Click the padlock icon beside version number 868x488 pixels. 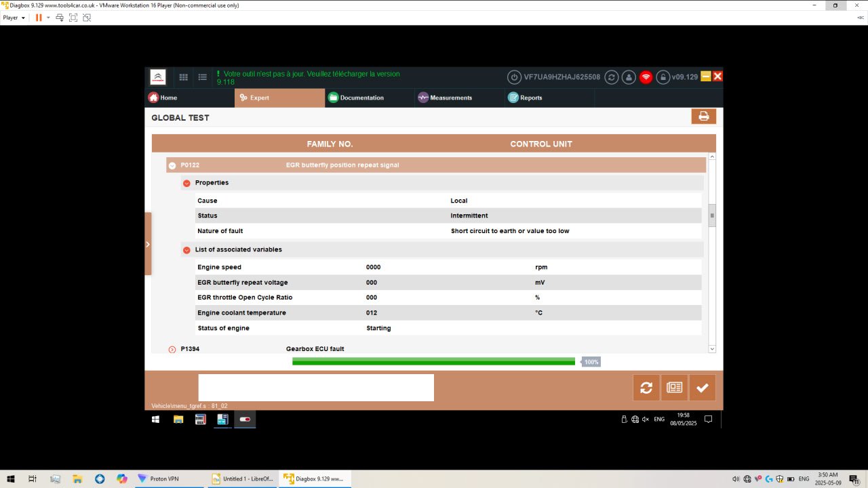coord(663,77)
